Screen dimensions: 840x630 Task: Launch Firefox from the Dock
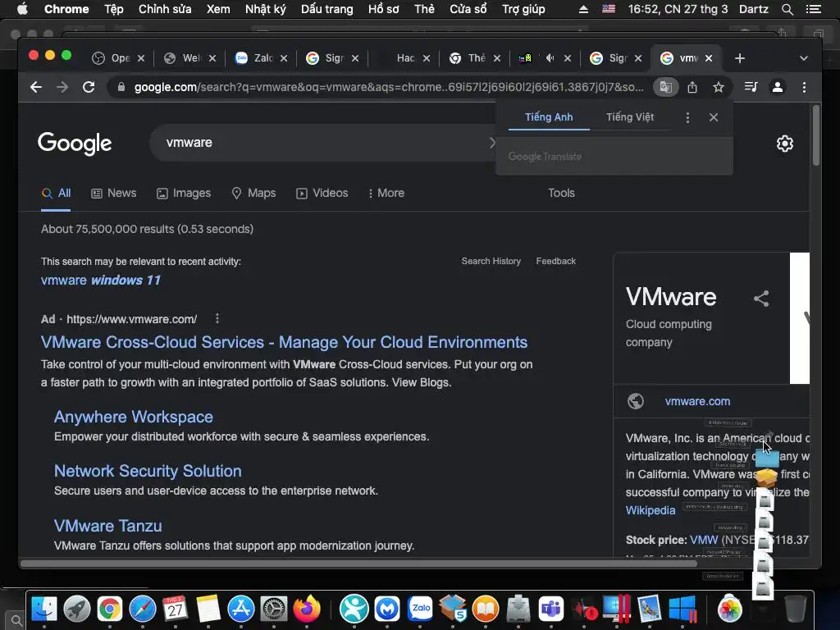click(307, 609)
